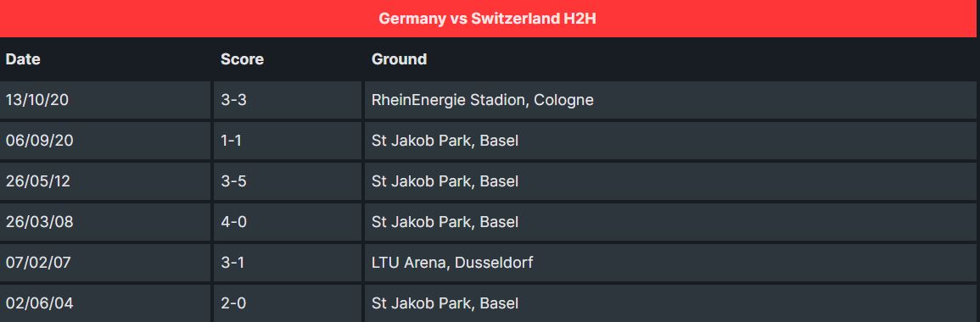Click the 4-0 score cell

point(288,221)
